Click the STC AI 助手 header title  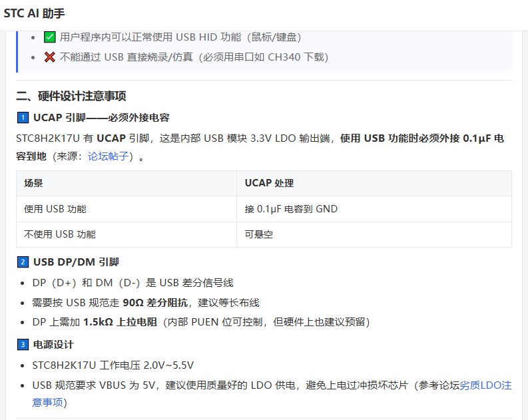(x=34, y=13)
